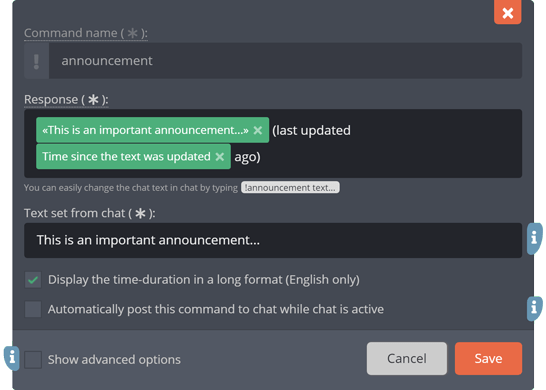546x390 pixels.
Task: Click the Cancel button
Action: click(407, 359)
